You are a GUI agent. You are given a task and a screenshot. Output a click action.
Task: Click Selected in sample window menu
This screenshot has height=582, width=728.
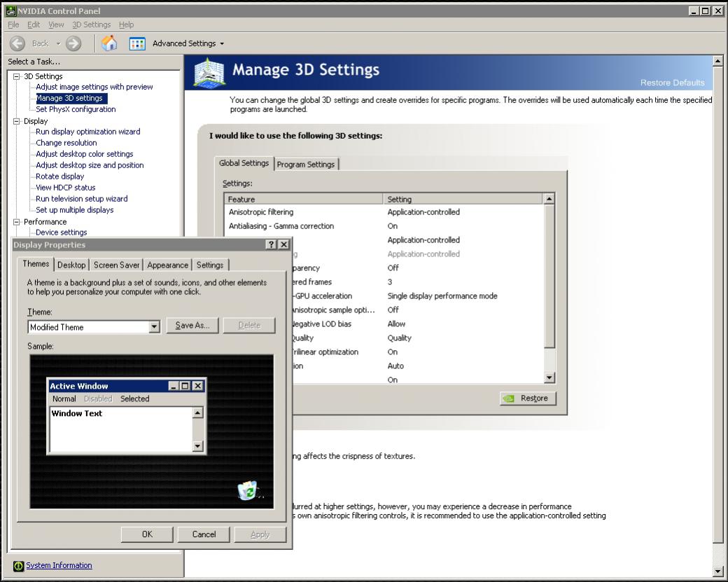tap(134, 399)
